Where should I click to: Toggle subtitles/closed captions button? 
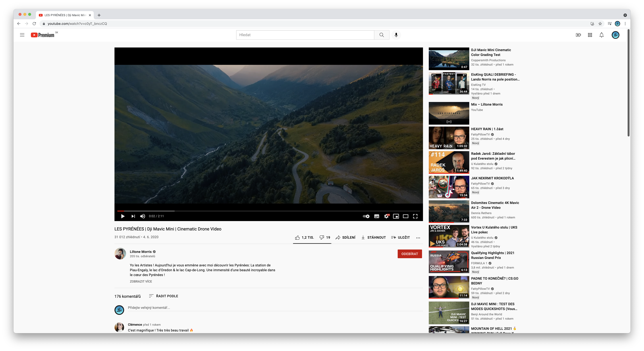coord(376,216)
